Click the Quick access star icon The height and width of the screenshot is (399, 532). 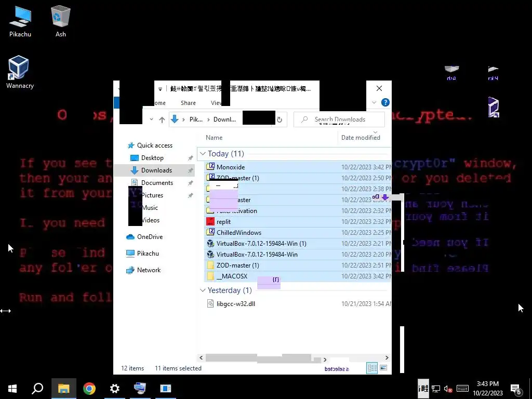(x=131, y=145)
